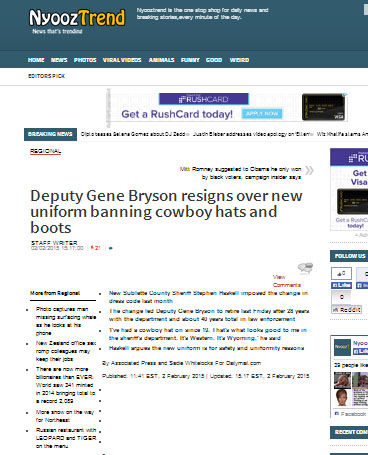This screenshot has height=455, width=368.
Task: Open the Regional category link
Action: (x=46, y=151)
